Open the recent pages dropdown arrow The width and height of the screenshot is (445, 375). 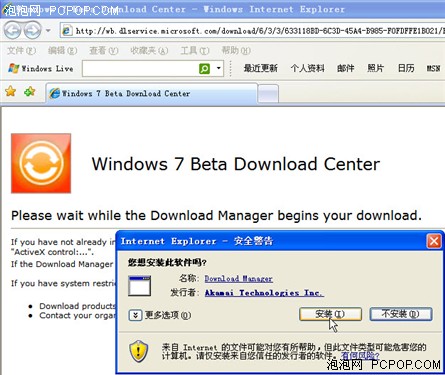48,31
